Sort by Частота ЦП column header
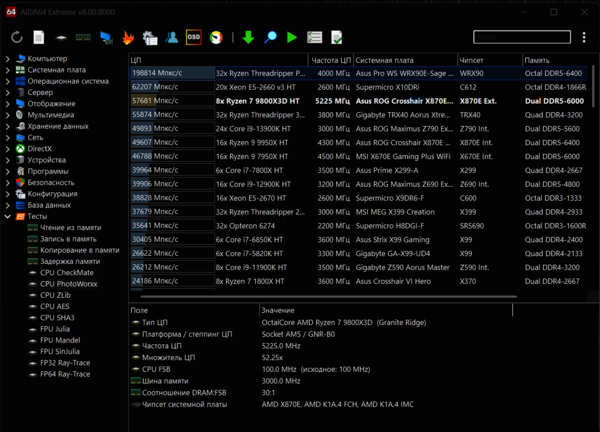The height and width of the screenshot is (432, 600). 331,60
